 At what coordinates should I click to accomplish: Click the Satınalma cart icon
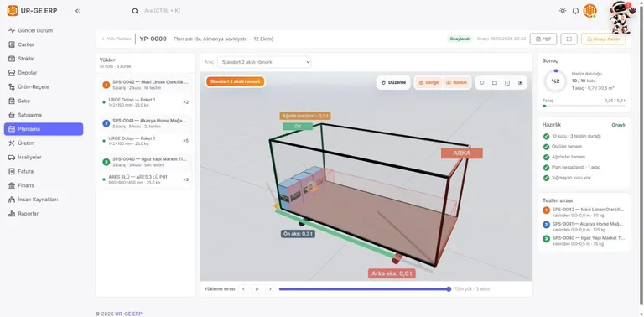[12, 115]
